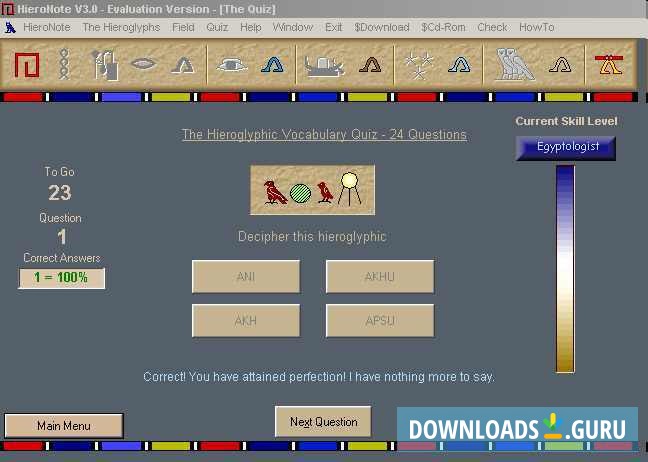This screenshot has height=462, width=648.
Task: Select the red and yellow altar hieroglyph icon
Action: [x=609, y=65]
